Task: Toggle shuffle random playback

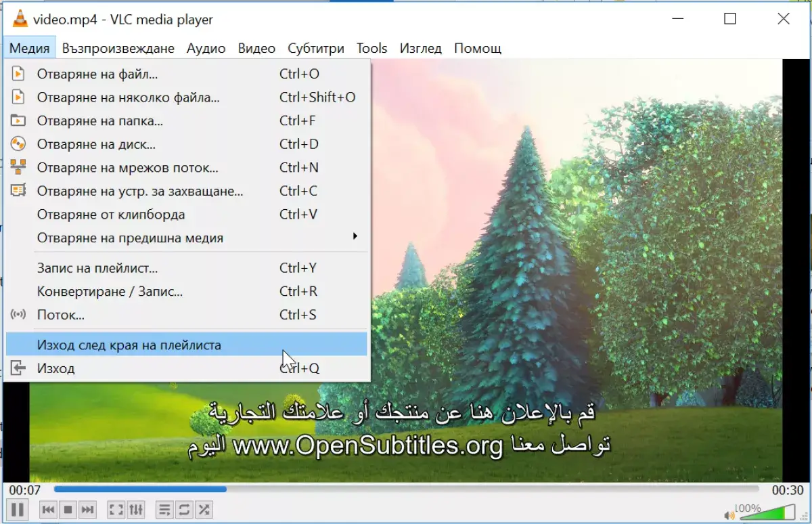Action: 204,509
